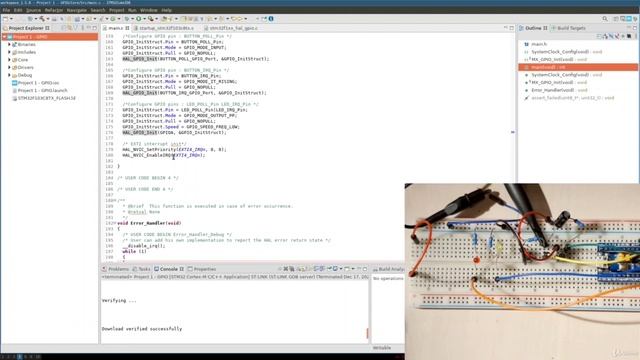The image size is (640, 360).
Task: Open the Run menu
Action: click(132, 10)
